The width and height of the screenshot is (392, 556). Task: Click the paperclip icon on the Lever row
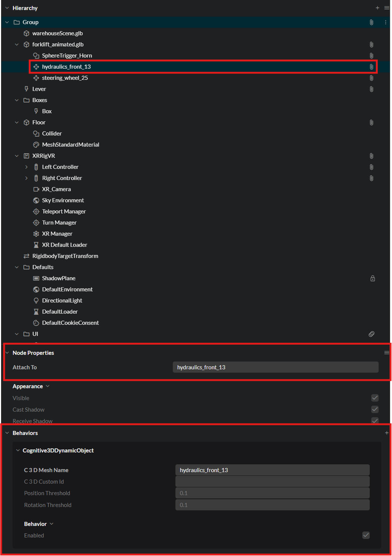pos(371,89)
